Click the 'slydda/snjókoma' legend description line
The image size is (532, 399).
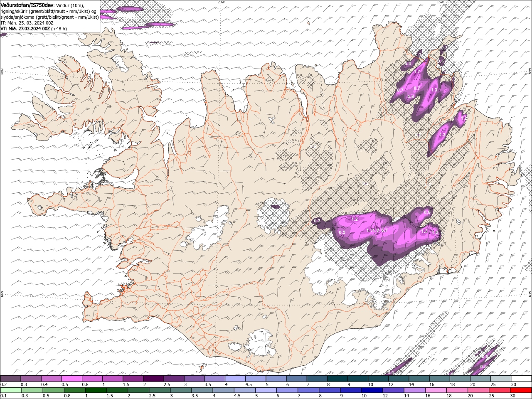click(49, 17)
